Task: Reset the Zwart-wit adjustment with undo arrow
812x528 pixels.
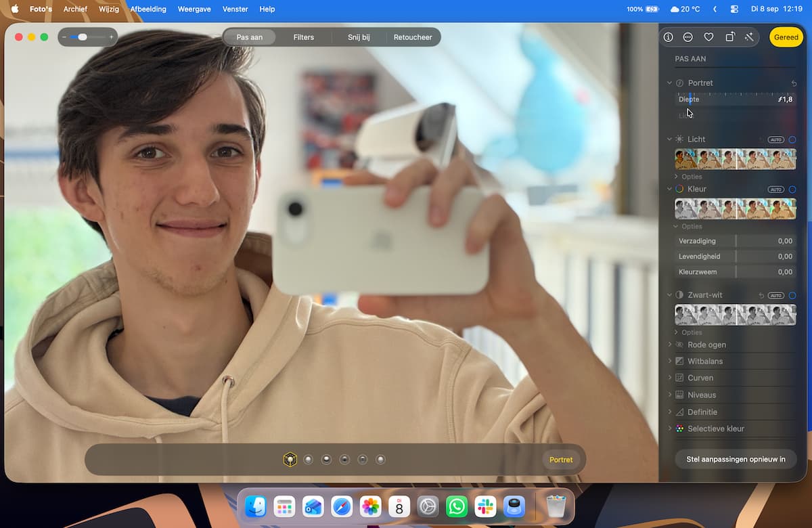Action: [x=761, y=295]
